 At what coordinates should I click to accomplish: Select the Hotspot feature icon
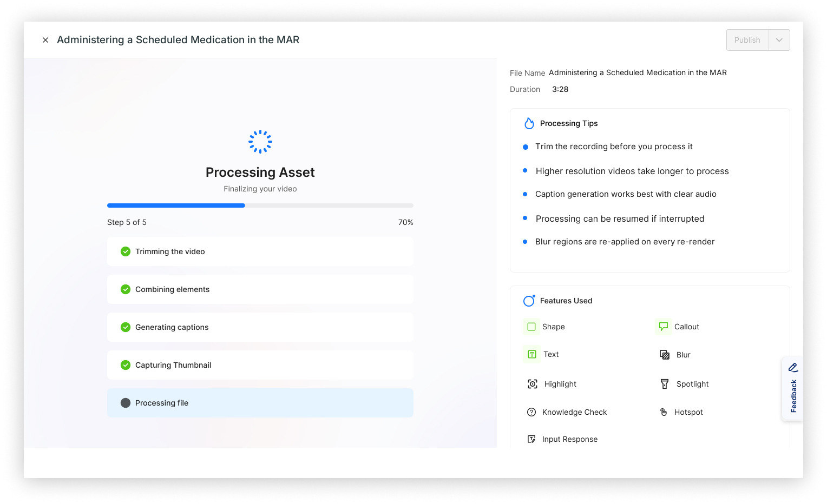pyautogui.click(x=664, y=412)
